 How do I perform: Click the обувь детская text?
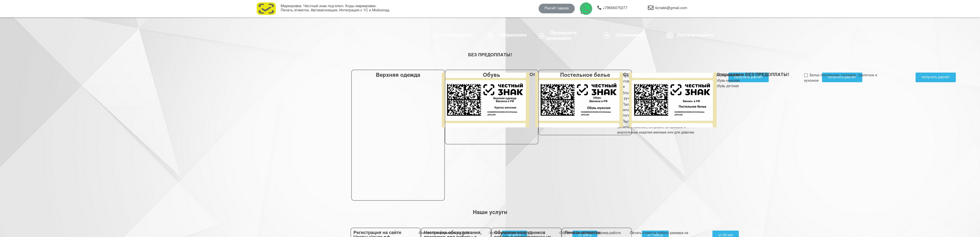(727, 86)
